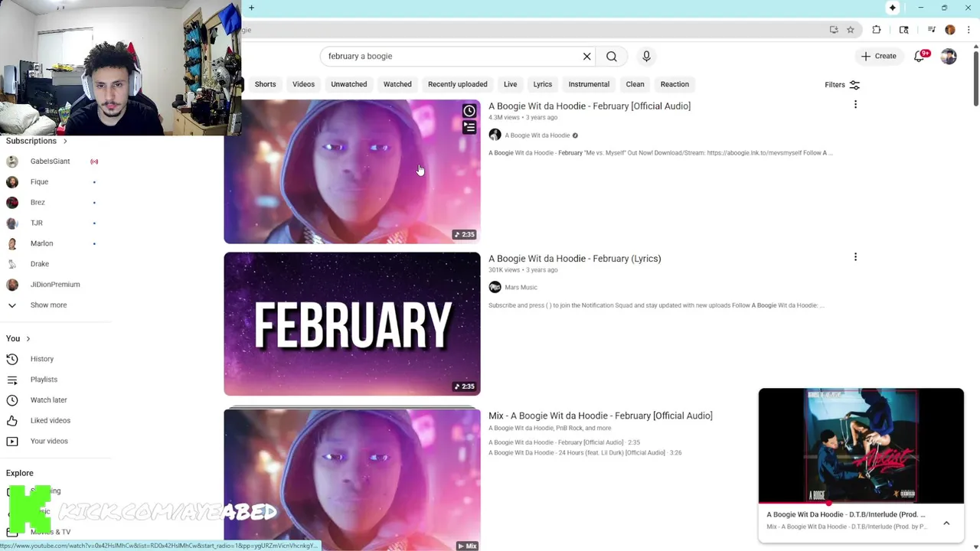
Task: Add Official Audio video to queue
Action: click(469, 128)
